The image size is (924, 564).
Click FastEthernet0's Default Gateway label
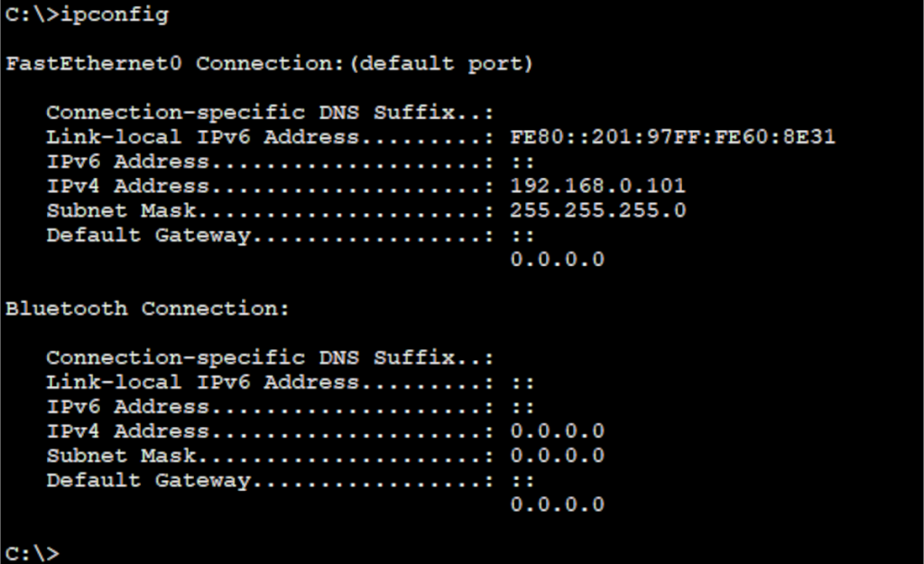(148, 236)
